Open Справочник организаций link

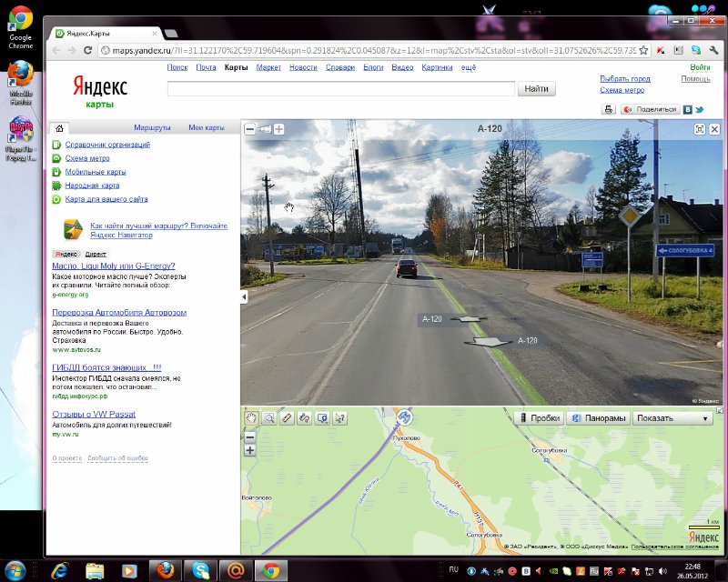coord(107,145)
